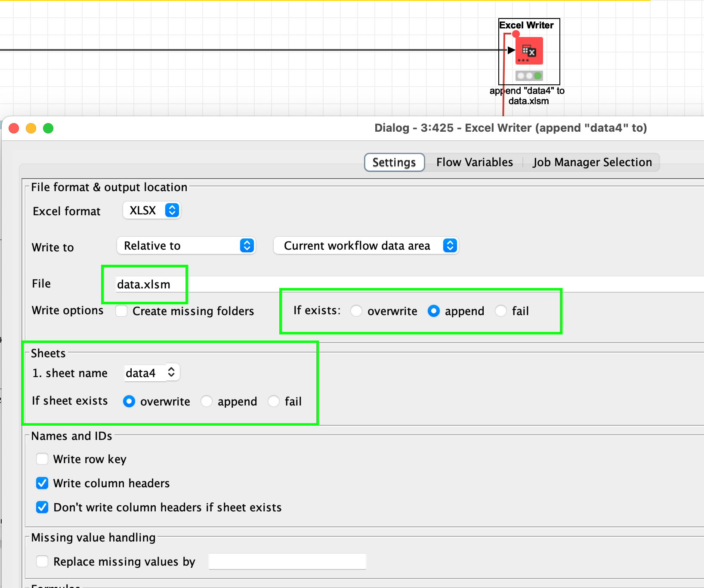The width and height of the screenshot is (704, 588).
Task: Open the Current workflow data area dropdown
Action: point(366,246)
